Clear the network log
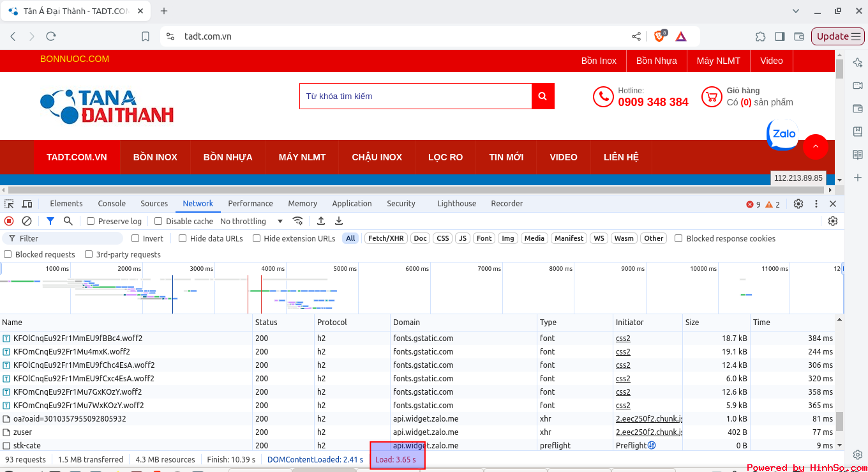868x472 pixels. (x=27, y=221)
